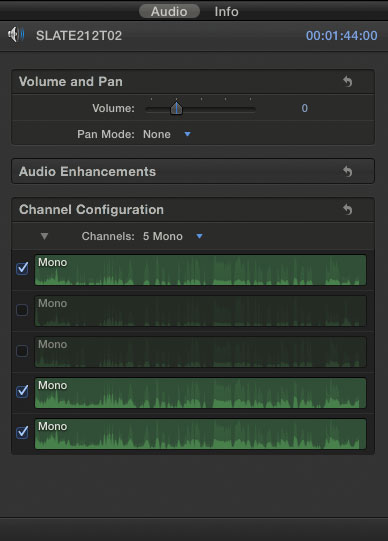Screen dimensions: 388x541
Task: Click the Volume slider handle
Action: point(176,108)
